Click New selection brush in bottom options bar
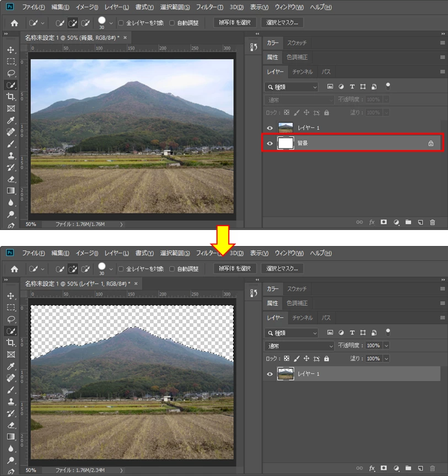Viewport: 448px width, 476px height. point(60,269)
